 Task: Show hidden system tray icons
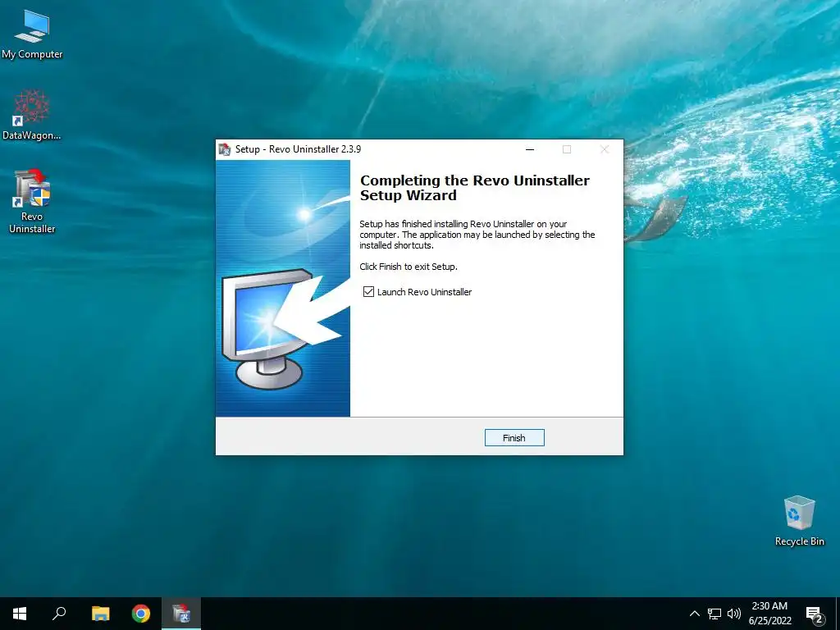[x=694, y=614]
